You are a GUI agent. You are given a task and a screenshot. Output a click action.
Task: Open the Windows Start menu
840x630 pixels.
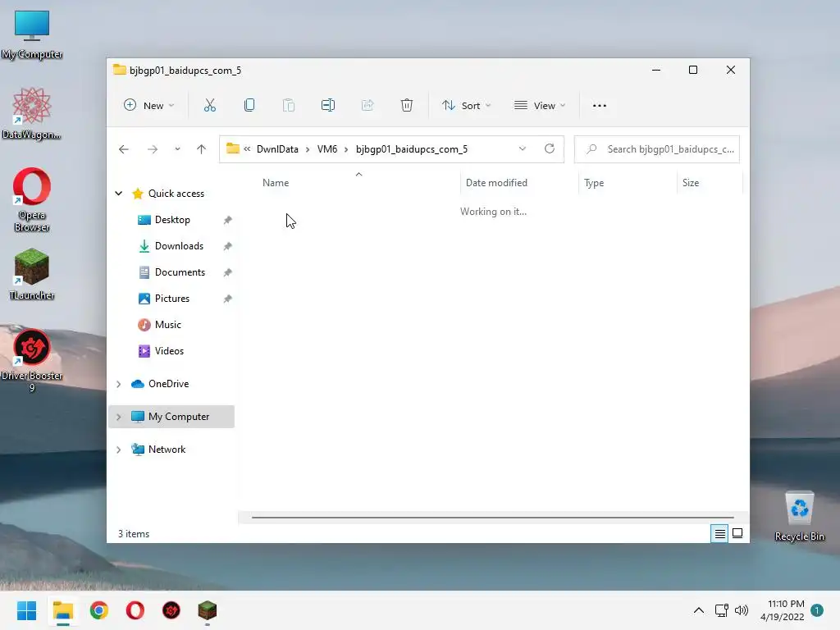pyautogui.click(x=26, y=610)
